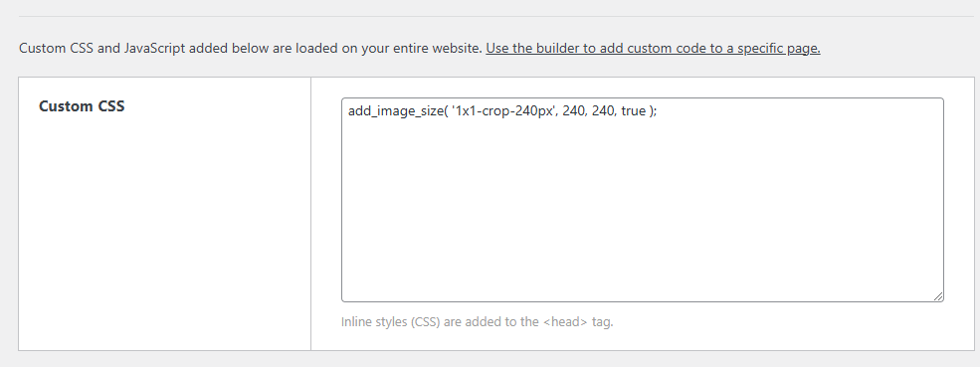Screen dimensions: 980x367
Task: Click the words Custom CSS starting description
Action: (57, 48)
